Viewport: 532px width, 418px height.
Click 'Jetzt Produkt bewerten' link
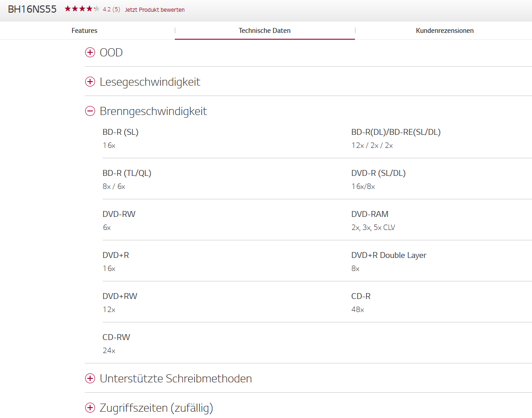click(155, 9)
